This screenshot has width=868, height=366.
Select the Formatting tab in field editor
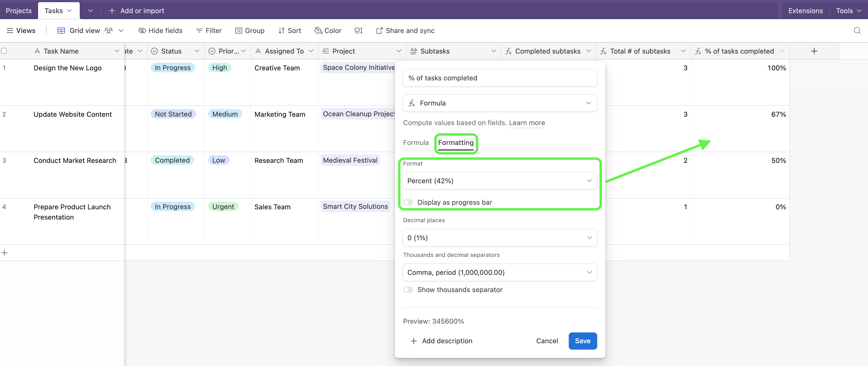(x=456, y=143)
